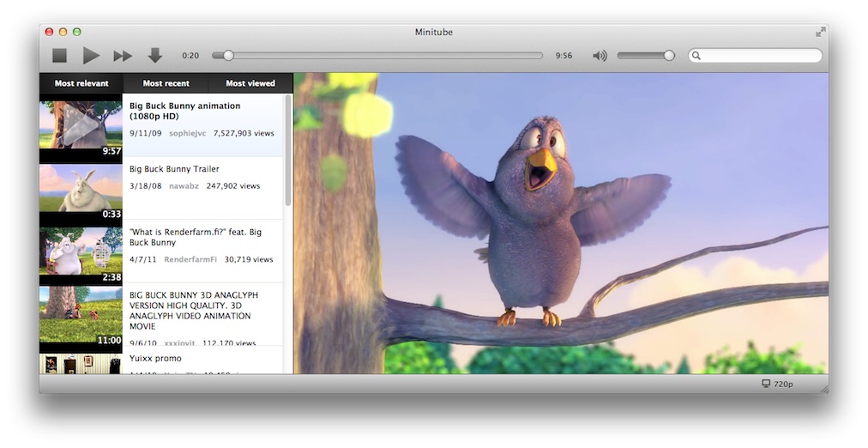The width and height of the screenshot is (868, 448).
Task: Click the playlist vertical scrollbar
Action: click(x=288, y=150)
